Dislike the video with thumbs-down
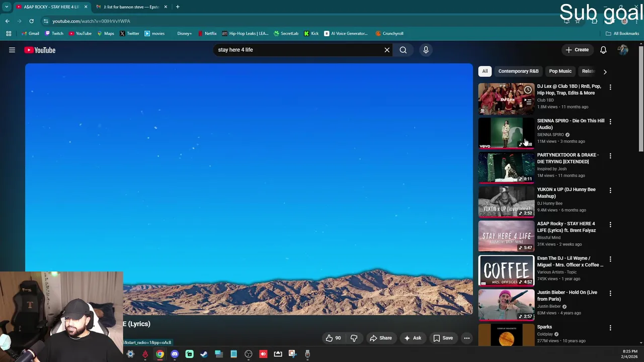 (x=354, y=338)
